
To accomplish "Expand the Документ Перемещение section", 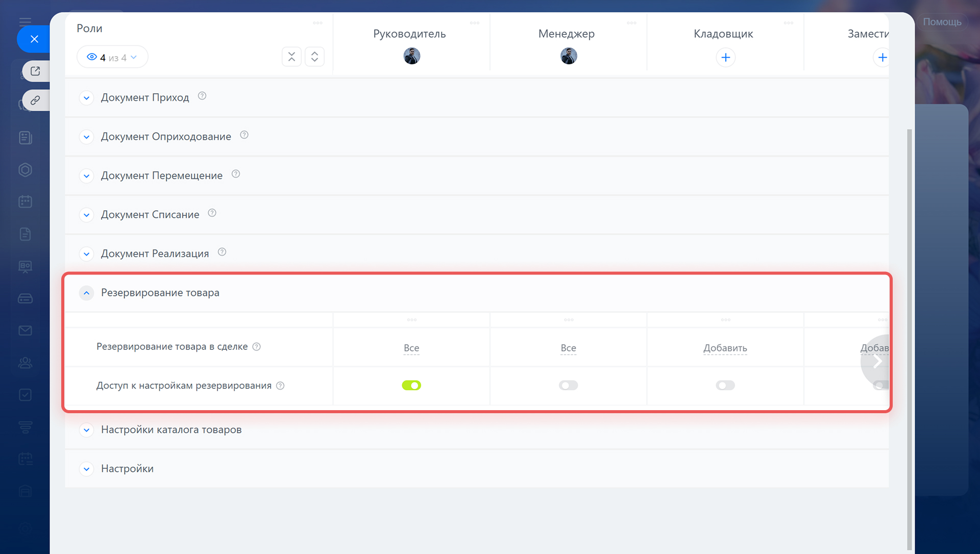I will (86, 176).
